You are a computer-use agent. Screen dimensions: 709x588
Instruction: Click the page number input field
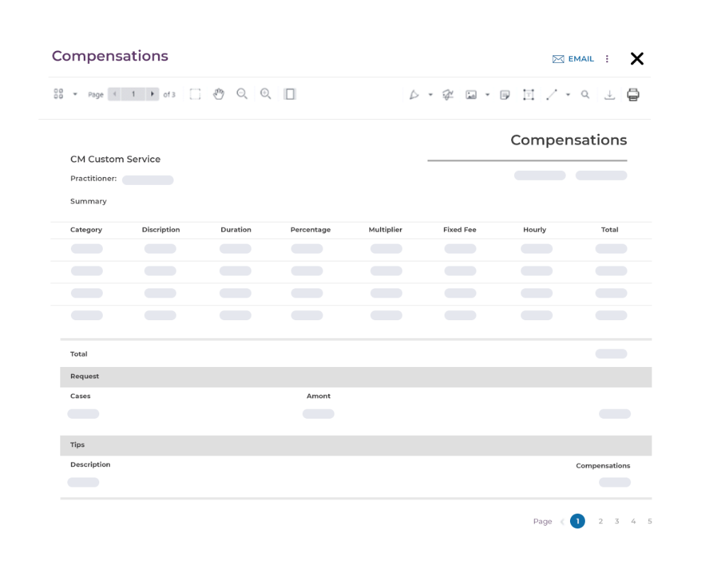pyautogui.click(x=133, y=94)
